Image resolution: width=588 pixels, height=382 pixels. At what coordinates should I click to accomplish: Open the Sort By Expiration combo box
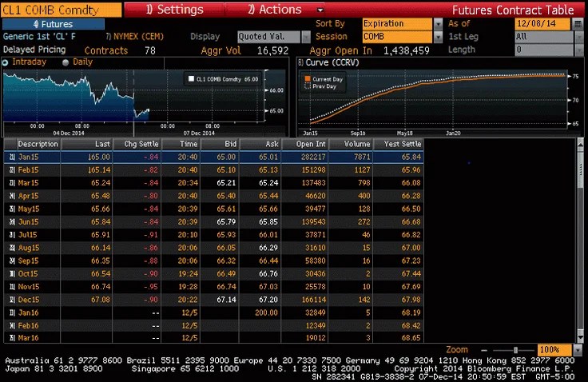pos(397,24)
